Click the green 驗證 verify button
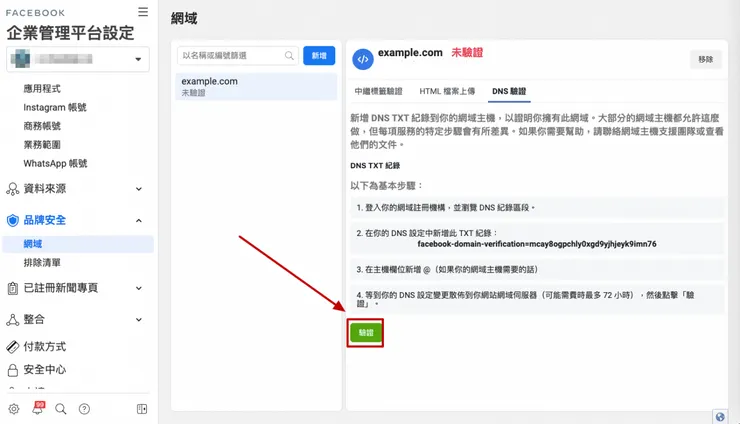 click(x=365, y=333)
